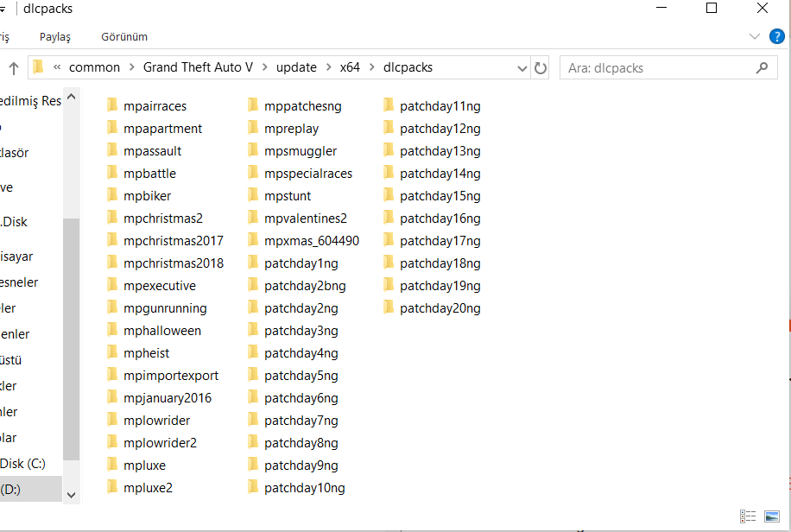Switch to Large icons view in the status bar

click(771, 516)
